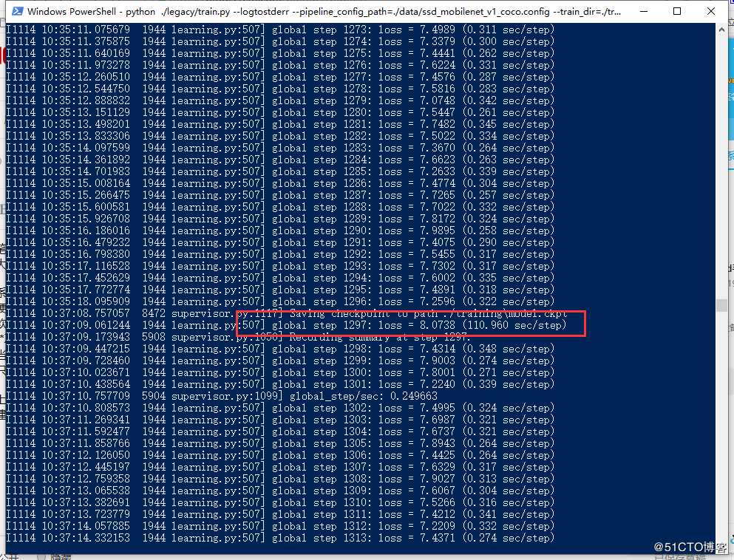Click the log line for global step 1306
Image resolution: width=734 pixels, height=560 pixels.
280,455
